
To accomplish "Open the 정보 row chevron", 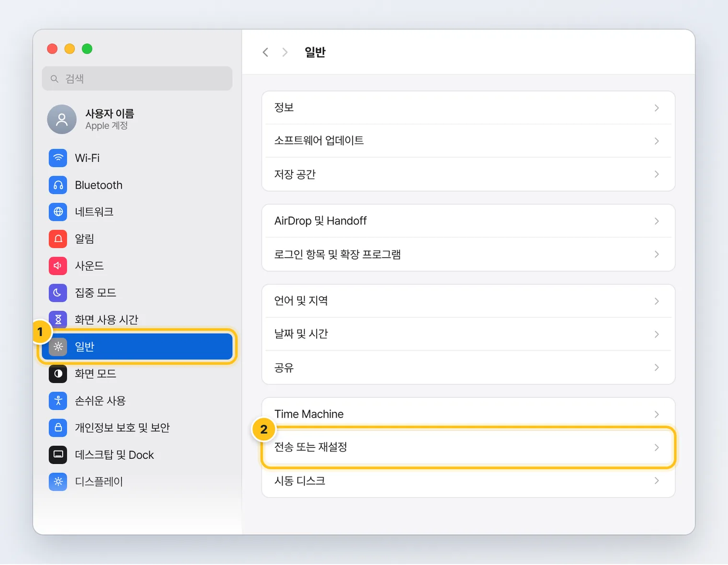I will 657,108.
